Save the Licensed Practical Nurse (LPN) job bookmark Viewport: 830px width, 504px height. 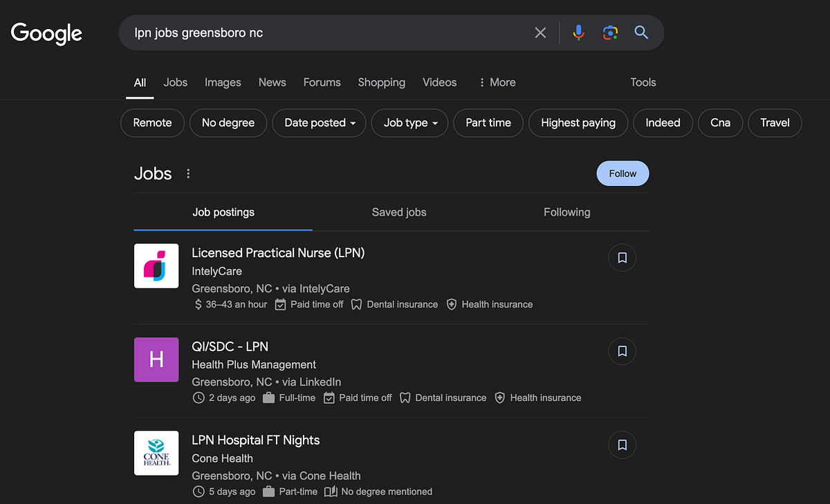pos(622,257)
